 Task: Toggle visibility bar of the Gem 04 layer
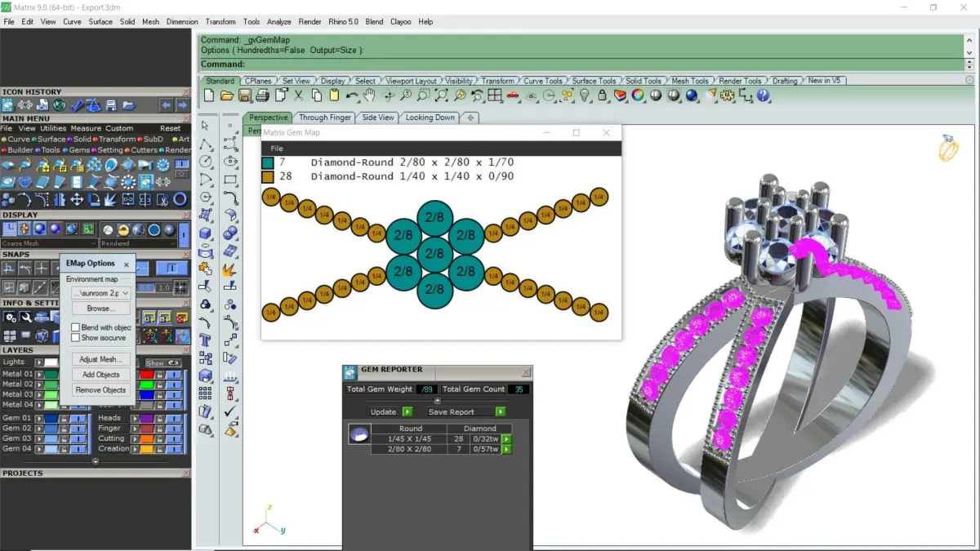tap(78, 449)
